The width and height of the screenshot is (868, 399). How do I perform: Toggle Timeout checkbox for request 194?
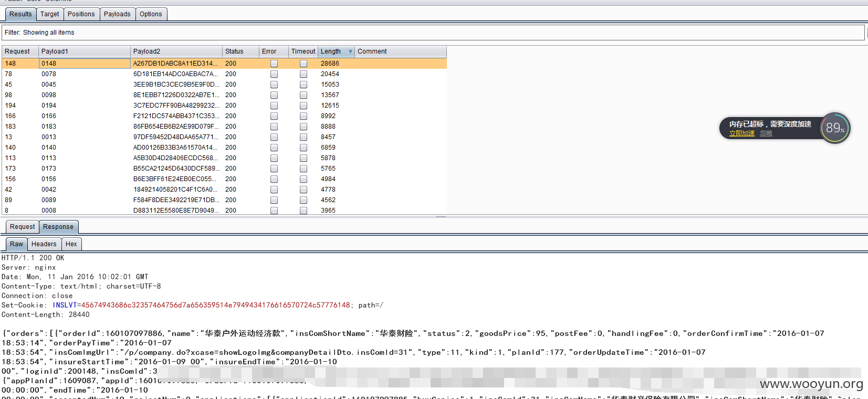[304, 106]
